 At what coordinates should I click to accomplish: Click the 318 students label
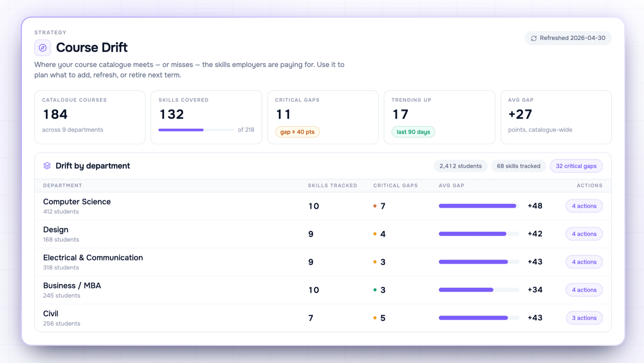[61, 268]
